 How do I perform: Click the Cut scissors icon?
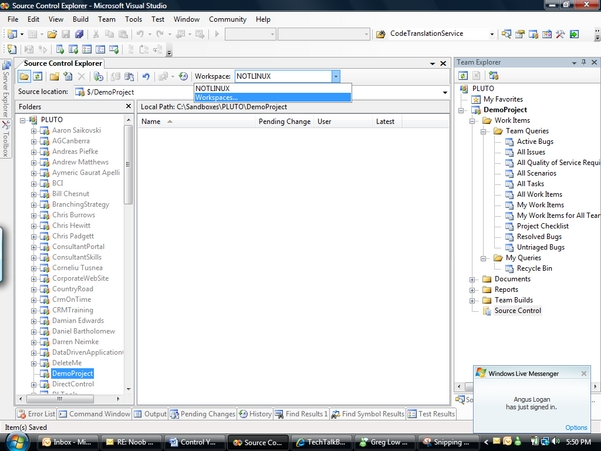click(x=96, y=34)
